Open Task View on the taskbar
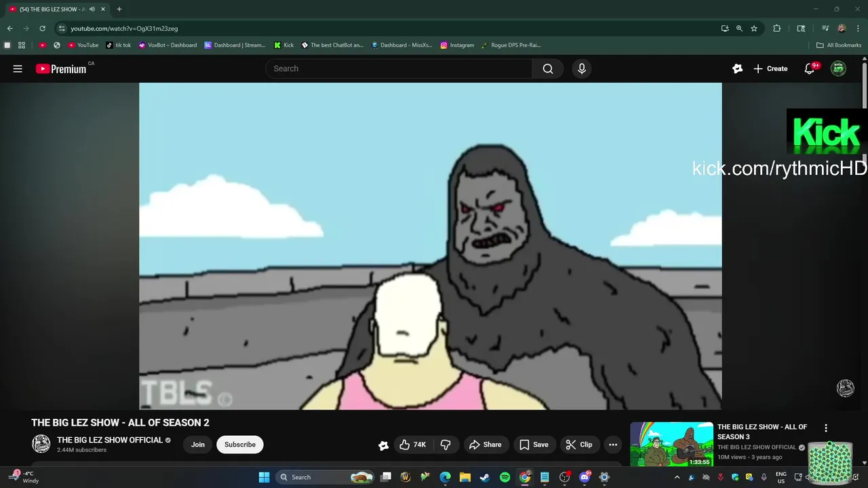 [x=386, y=477]
